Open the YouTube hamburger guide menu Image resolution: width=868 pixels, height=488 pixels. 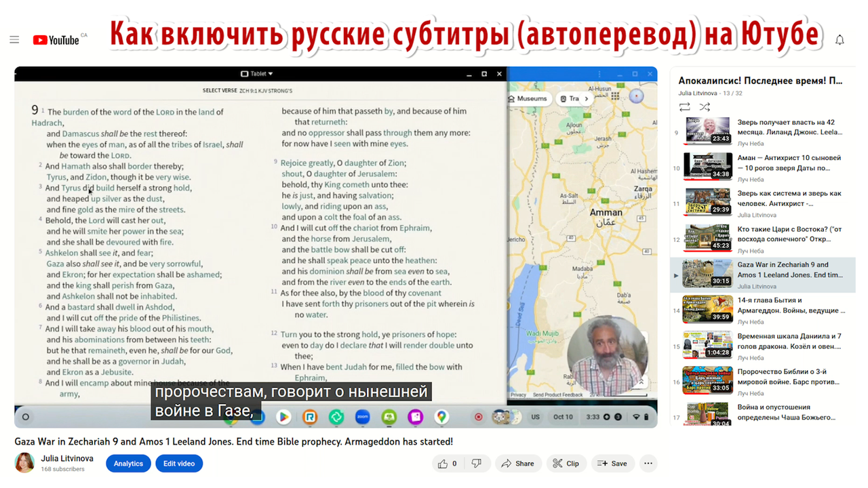(14, 40)
